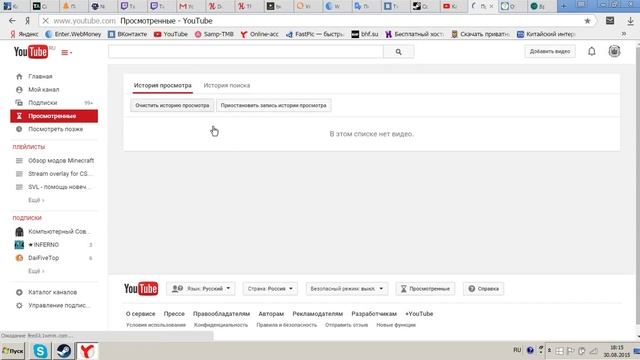Open the Правообладателям footer link

coord(221,314)
